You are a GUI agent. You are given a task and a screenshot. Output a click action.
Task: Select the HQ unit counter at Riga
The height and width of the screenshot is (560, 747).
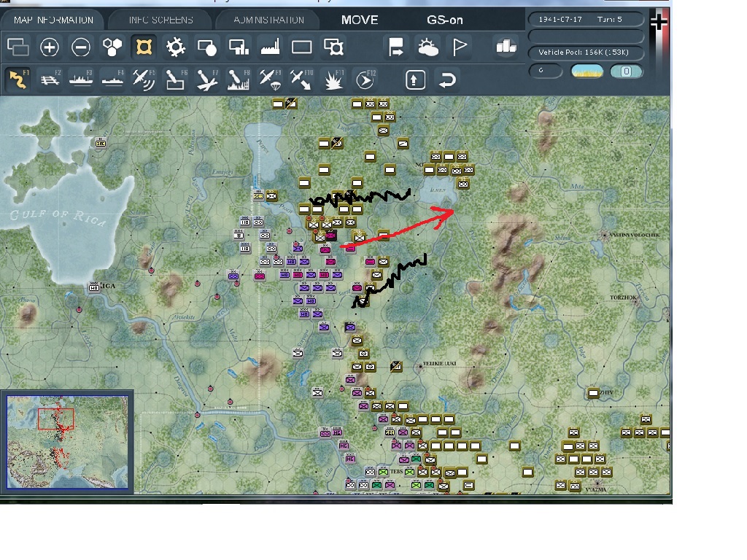94,287
